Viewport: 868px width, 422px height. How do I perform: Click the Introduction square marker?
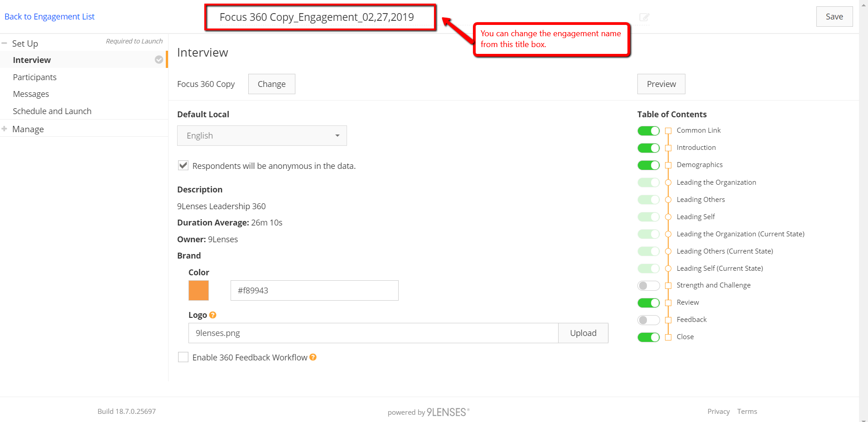[668, 148]
